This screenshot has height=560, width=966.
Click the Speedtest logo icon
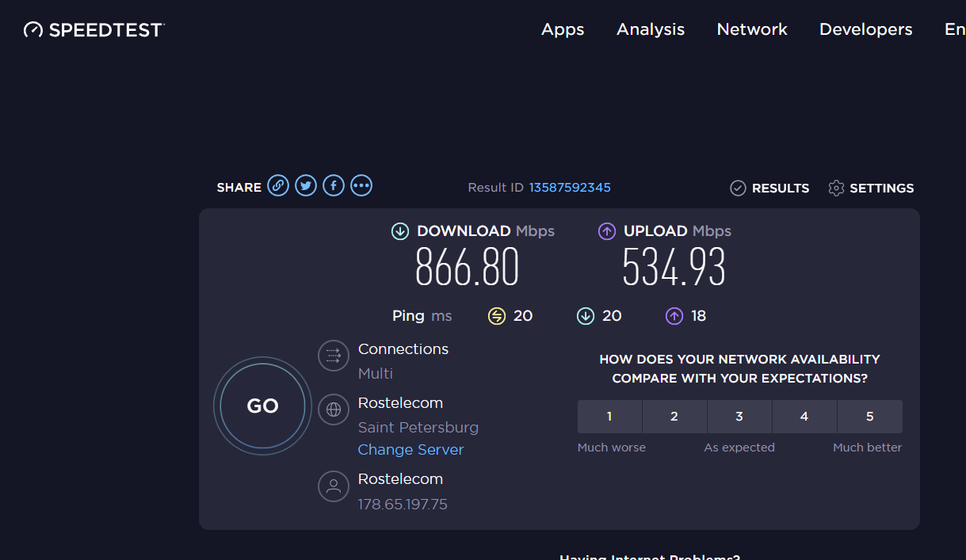click(33, 30)
